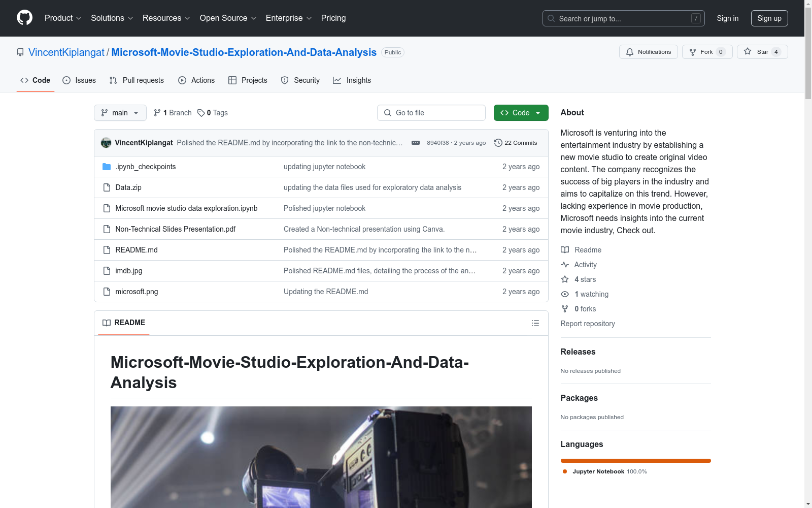812x508 pixels.
Task: Click the Sign up button
Action: [769, 18]
